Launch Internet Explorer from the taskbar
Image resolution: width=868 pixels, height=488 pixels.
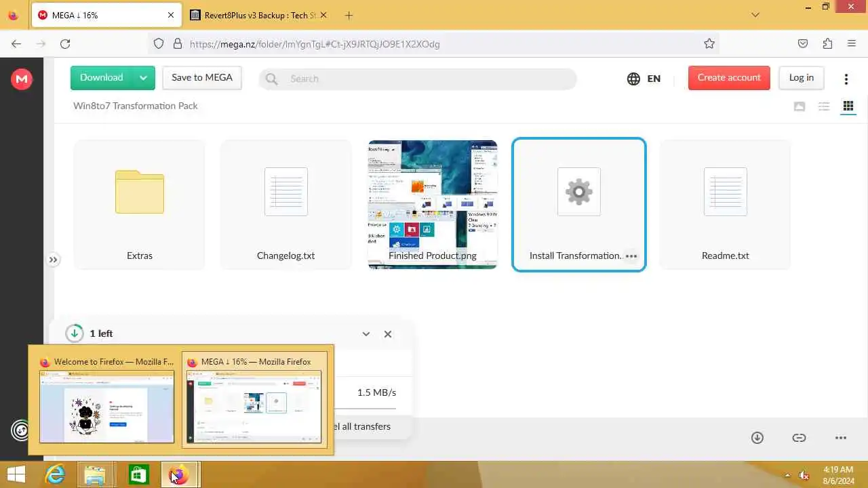tap(54, 474)
